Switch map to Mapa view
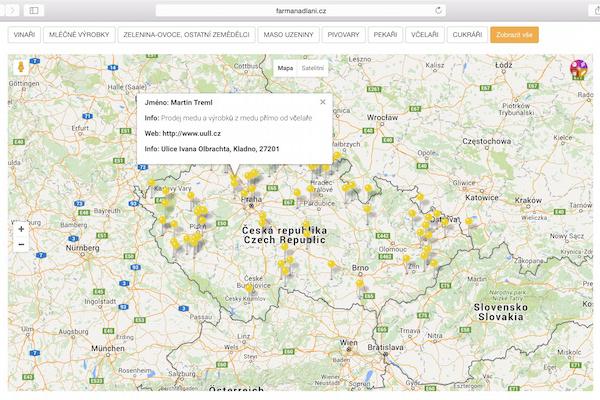The height and width of the screenshot is (400, 600). pos(285,68)
